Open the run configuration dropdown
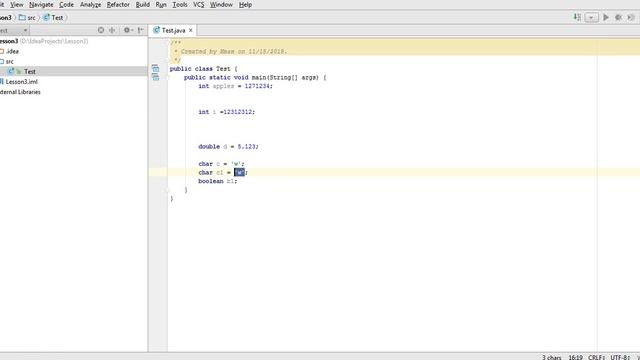 591,18
